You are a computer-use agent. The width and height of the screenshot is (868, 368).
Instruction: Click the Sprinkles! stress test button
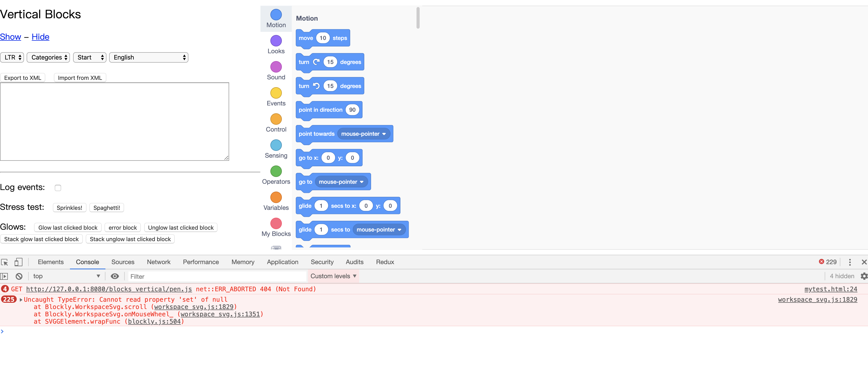69,207
